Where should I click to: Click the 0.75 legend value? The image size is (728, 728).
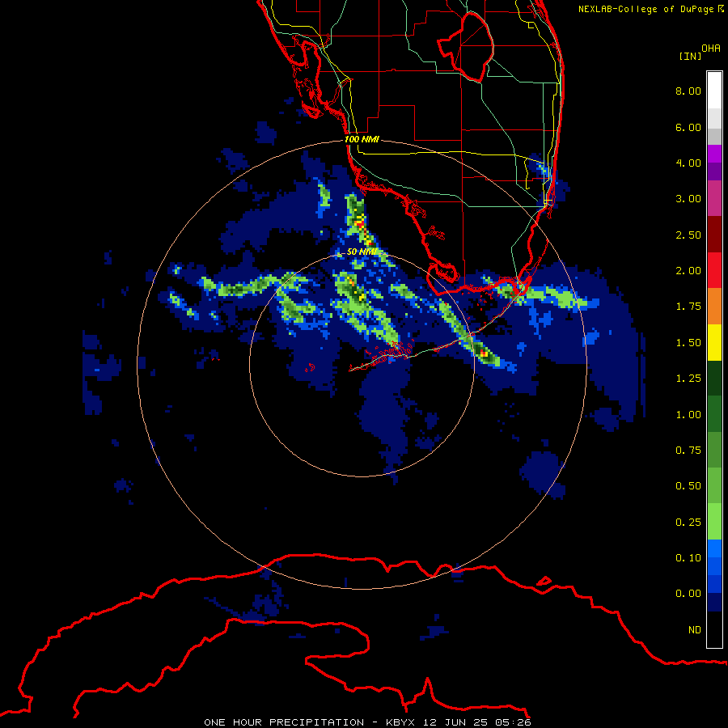(x=688, y=451)
